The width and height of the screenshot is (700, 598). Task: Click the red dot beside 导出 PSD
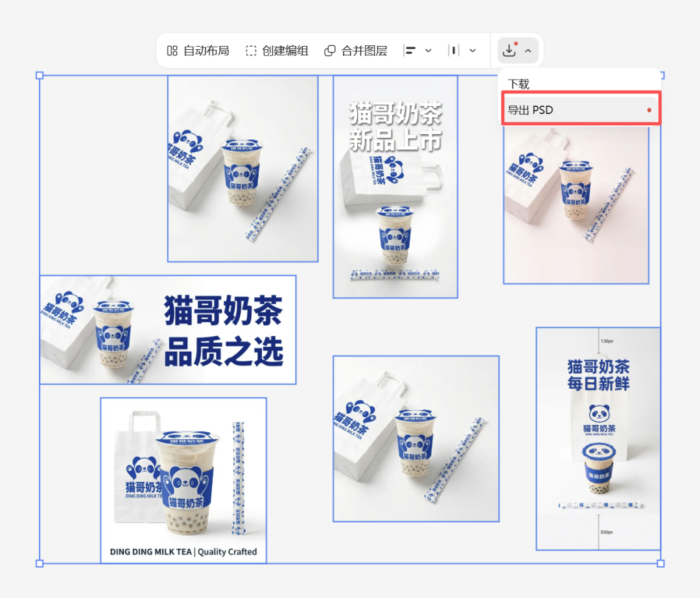(x=648, y=109)
